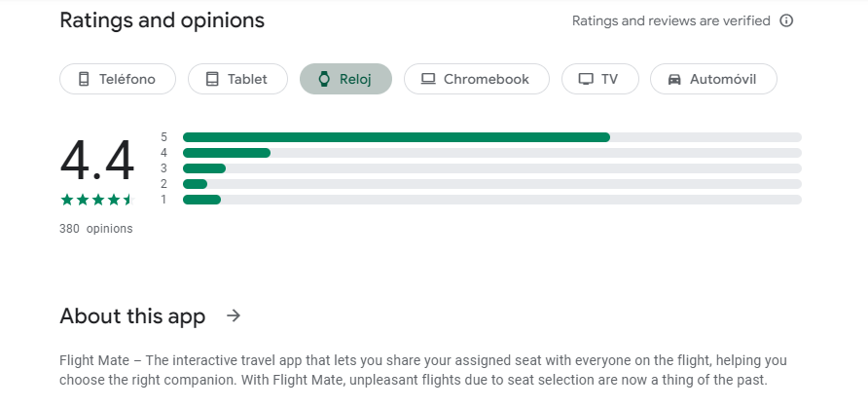Show ratings for Automóvil devices
The height and width of the screenshot is (407, 868).
click(712, 79)
